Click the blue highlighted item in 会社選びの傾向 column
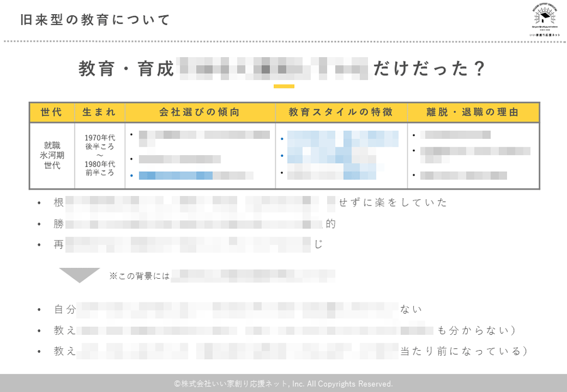This screenshot has width=567, height=392. pyautogui.click(x=187, y=176)
